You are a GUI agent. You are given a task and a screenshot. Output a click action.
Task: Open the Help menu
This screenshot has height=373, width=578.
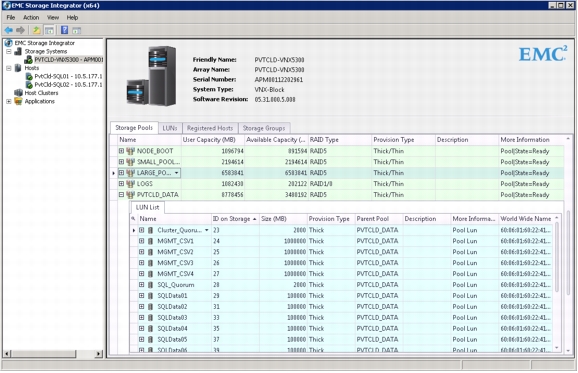tap(72, 17)
